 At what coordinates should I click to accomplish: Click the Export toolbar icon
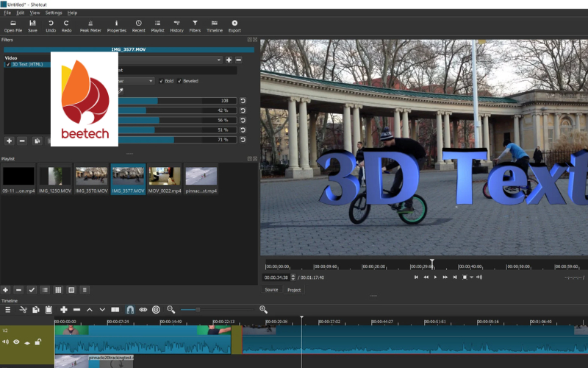pos(234,26)
